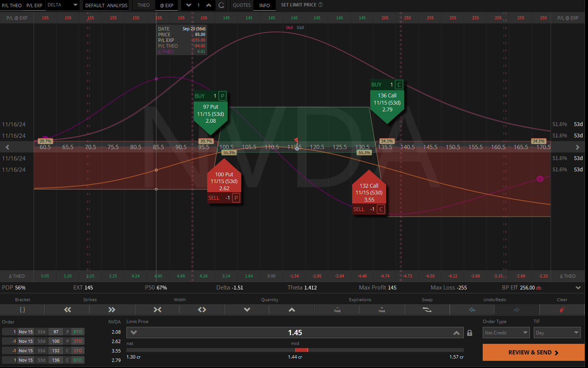
Task: Decrease quantity using the down chevron under Quantity
Action: 247,309
